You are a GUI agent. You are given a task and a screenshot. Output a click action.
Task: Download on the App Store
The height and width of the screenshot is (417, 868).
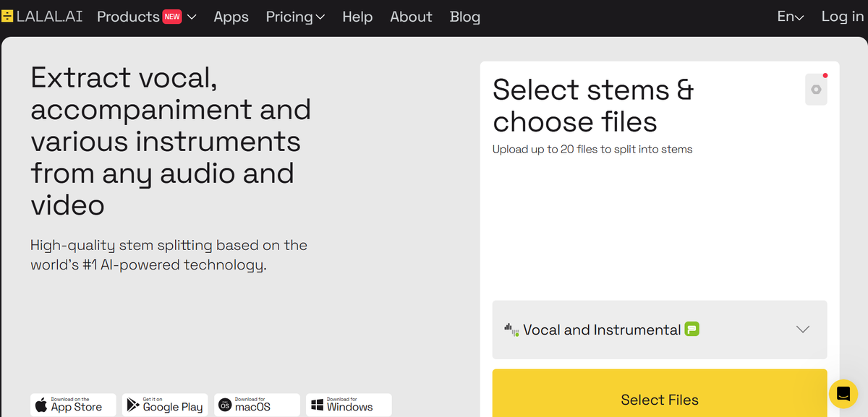pos(73,405)
